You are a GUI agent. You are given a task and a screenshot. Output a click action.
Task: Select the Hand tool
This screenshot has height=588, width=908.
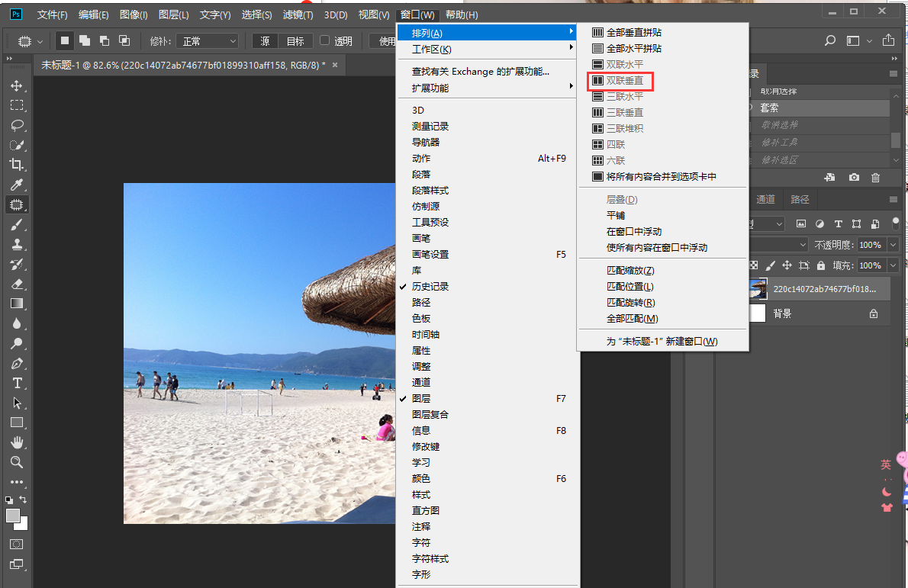coord(17,443)
